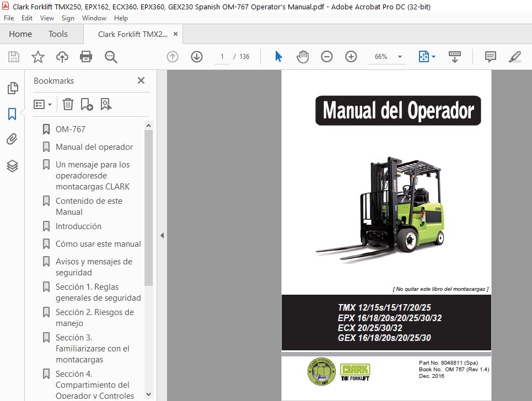Image resolution: width=532 pixels, height=401 pixels.
Task: Click bookmarks scrollbar up arrow
Action: tap(148, 126)
